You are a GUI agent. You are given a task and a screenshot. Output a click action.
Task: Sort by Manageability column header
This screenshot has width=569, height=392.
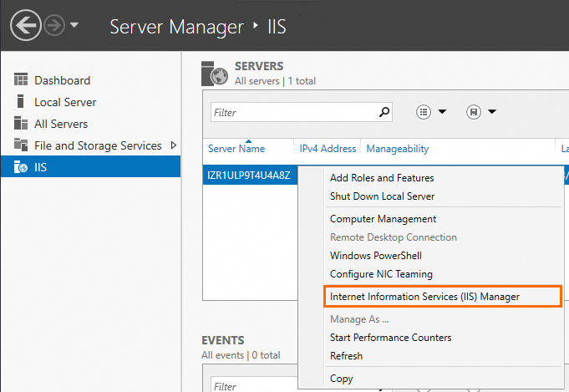click(x=398, y=149)
